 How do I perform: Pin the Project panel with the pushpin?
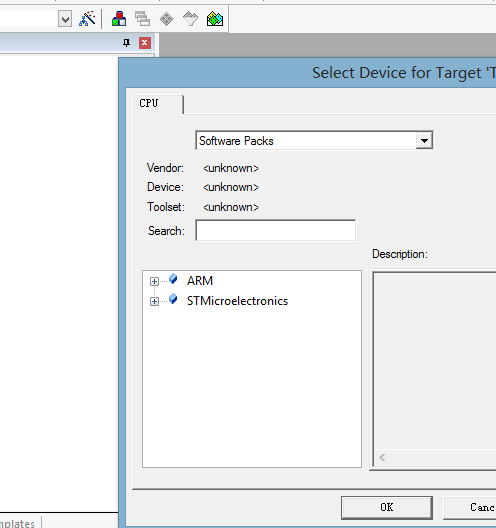tap(126, 43)
